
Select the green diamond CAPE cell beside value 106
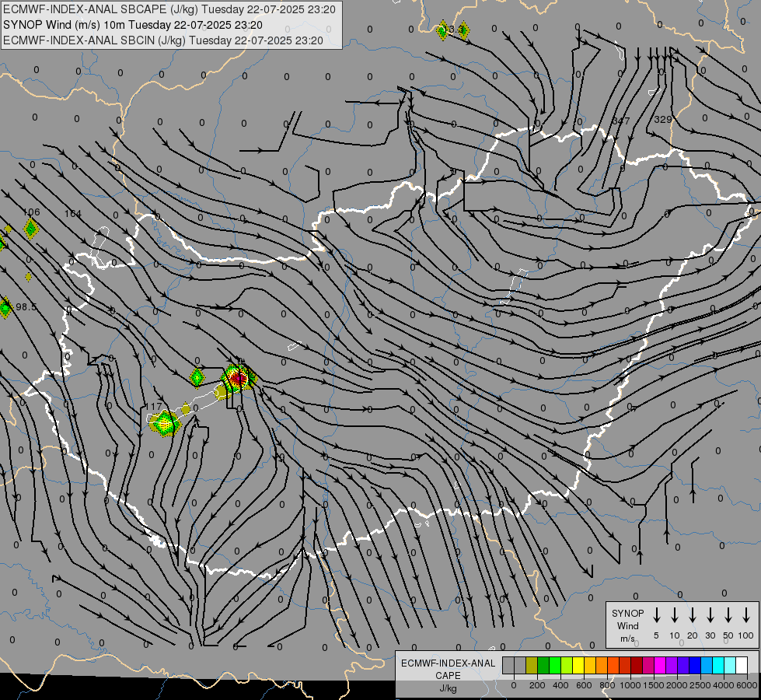pos(30,229)
